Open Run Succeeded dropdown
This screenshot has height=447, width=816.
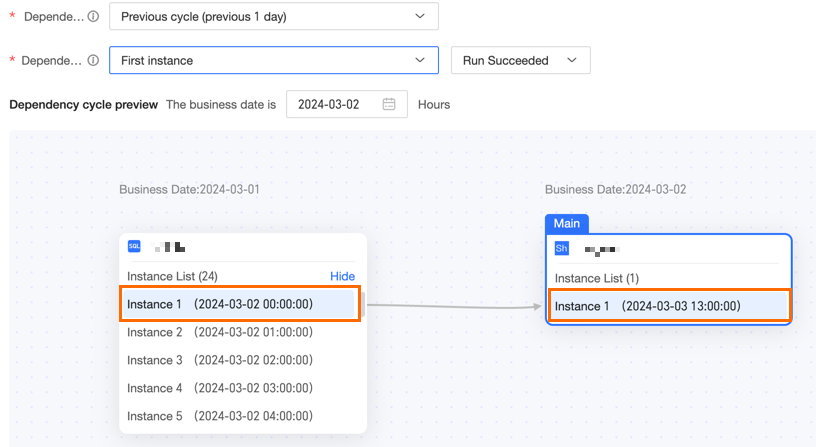[x=520, y=60]
